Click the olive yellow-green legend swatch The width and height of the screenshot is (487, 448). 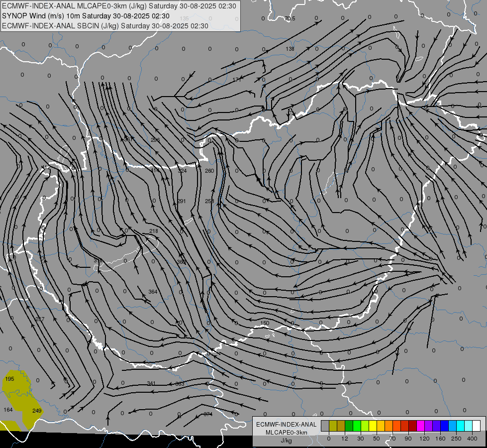click(x=333, y=426)
